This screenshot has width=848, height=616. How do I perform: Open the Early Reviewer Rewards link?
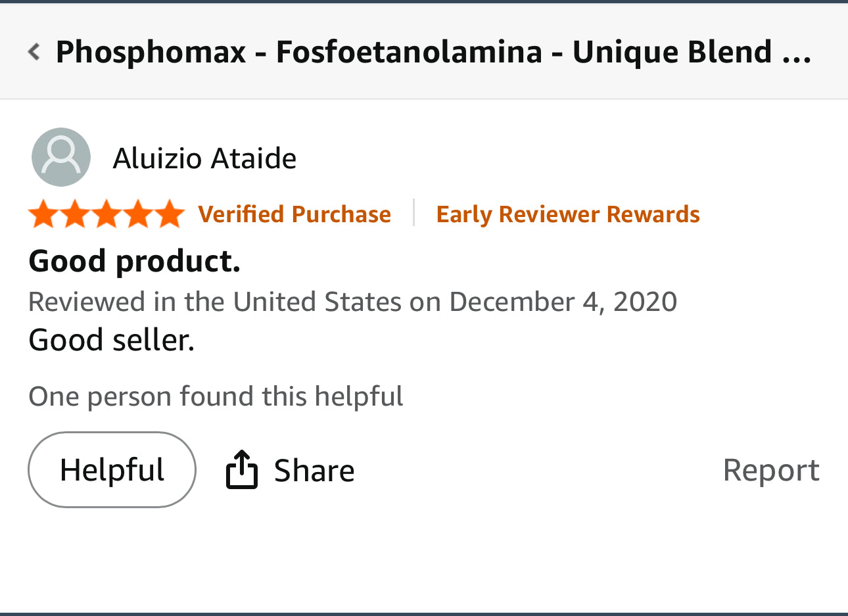(x=568, y=214)
